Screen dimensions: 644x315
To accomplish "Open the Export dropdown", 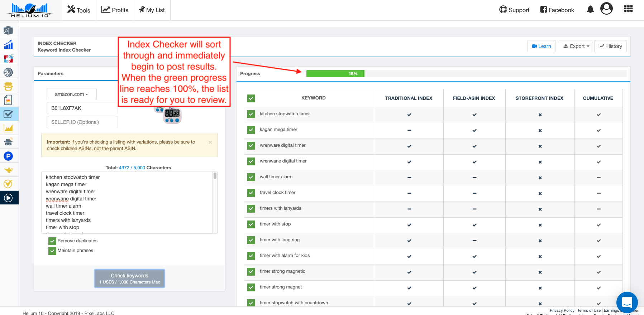I will [575, 46].
